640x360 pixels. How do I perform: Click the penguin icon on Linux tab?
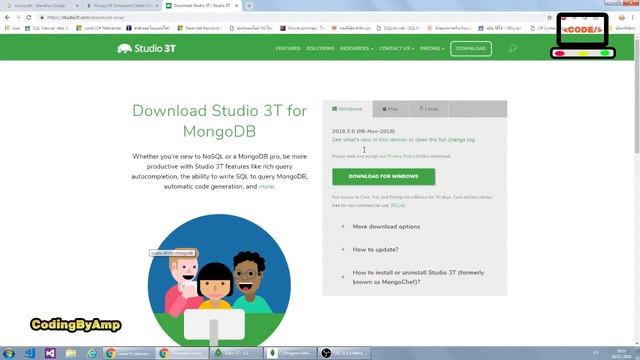421,109
